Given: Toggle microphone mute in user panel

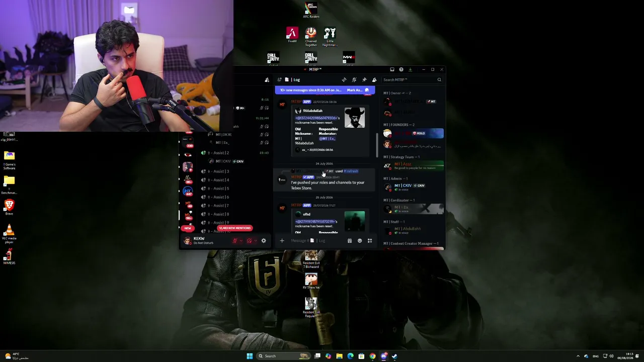Looking at the screenshot, I should point(234,240).
